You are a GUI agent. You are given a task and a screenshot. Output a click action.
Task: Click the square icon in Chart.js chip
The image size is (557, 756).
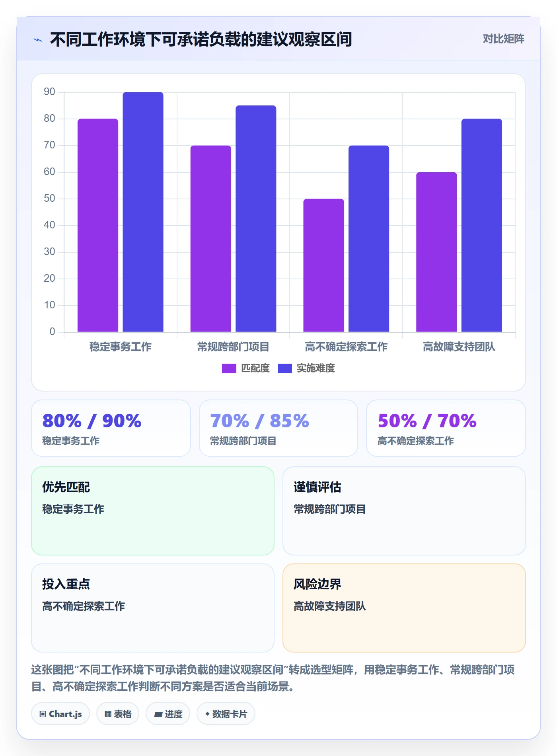click(x=43, y=714)
